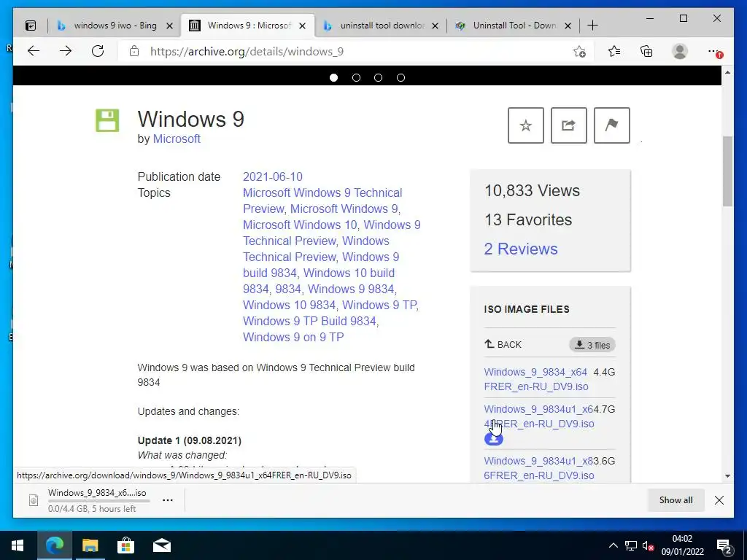Open the tab actions menu icon
This screenshot has width=747, height=560.
31,26
